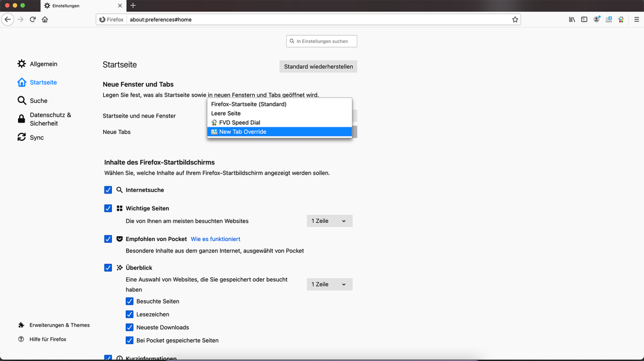
Task: Open the hamburger application menu
Action: (x=636, y=19)
